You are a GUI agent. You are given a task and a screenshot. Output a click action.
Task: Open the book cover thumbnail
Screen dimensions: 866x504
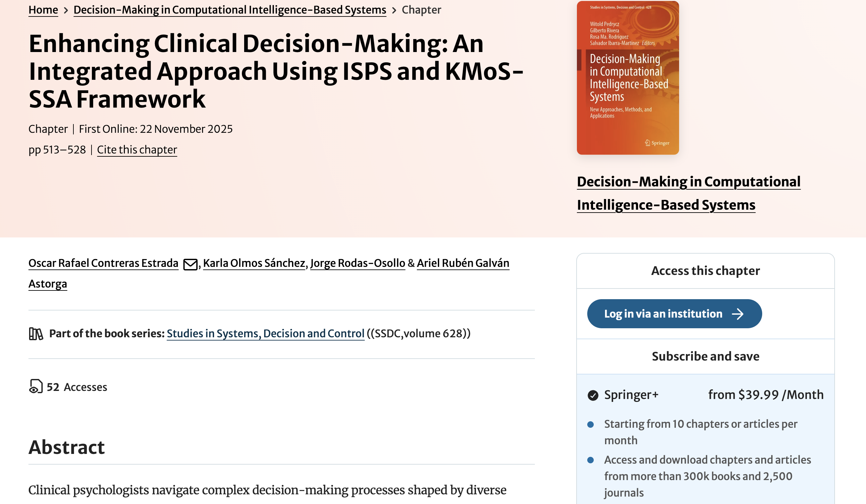pyautogui.click(x=627, y=78)
